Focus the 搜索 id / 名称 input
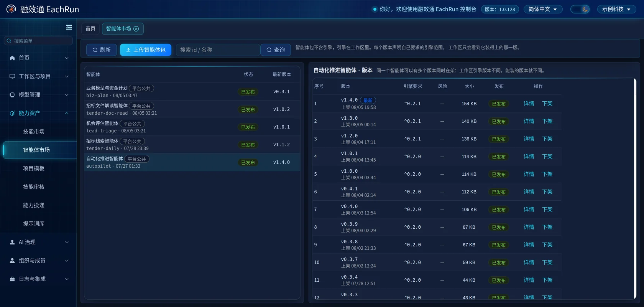 pos(218,50)
